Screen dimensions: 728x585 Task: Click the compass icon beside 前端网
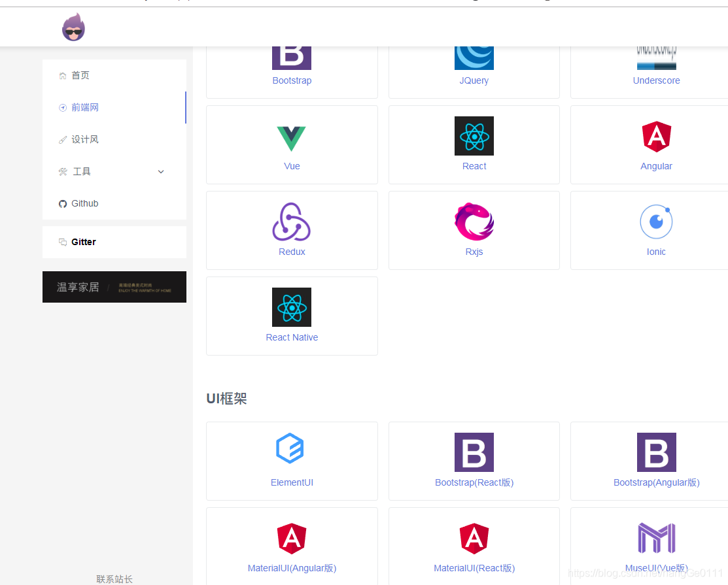click(63, 108)
